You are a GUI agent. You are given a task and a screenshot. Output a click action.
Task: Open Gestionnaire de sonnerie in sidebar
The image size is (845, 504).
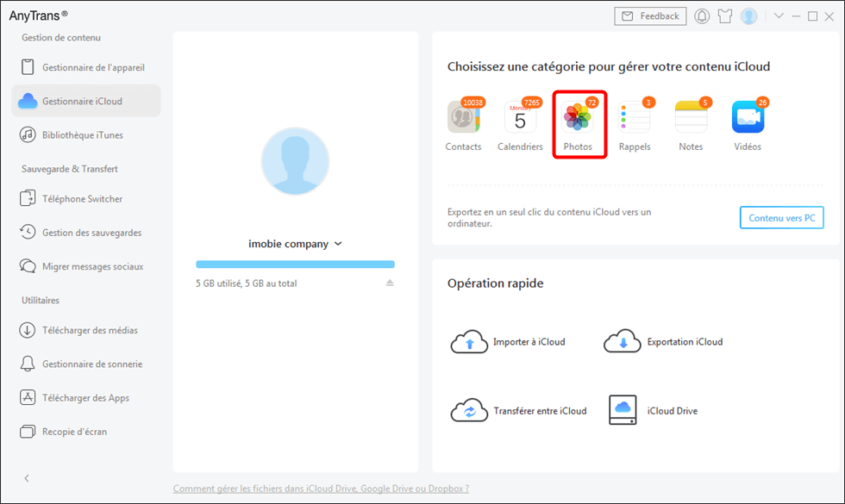coord(86,364)
